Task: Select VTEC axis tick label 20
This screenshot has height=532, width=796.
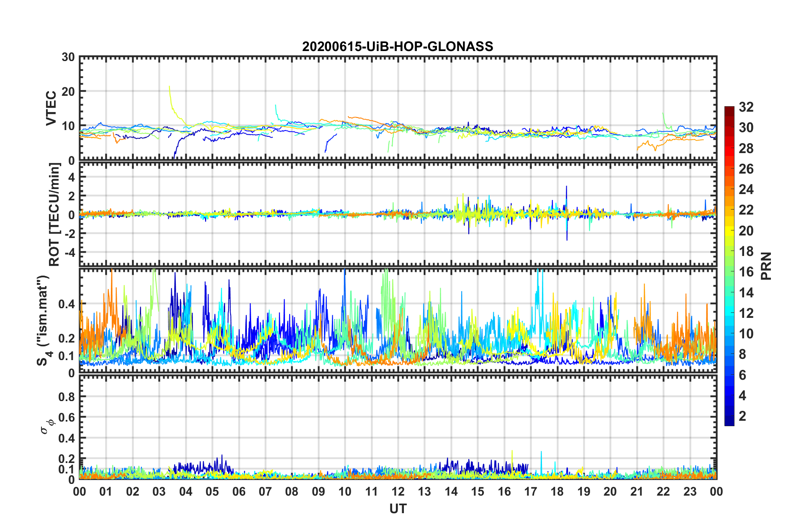Action: (68, 92)
